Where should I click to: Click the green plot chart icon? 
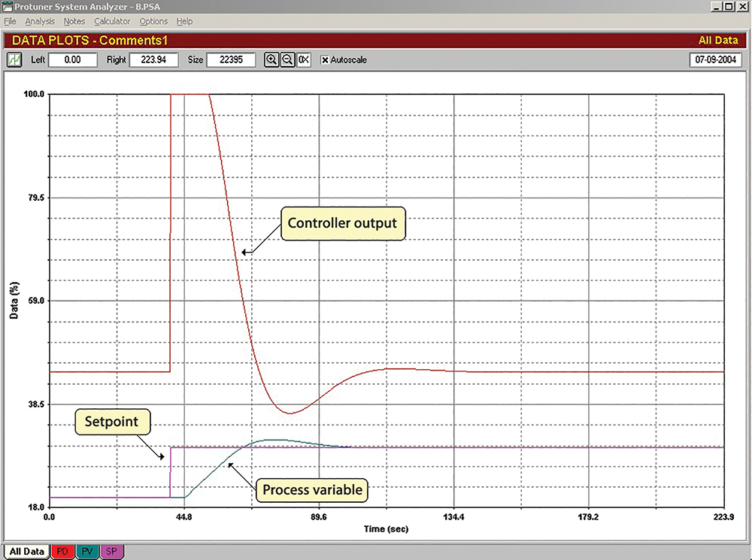[x=14, y=60]
